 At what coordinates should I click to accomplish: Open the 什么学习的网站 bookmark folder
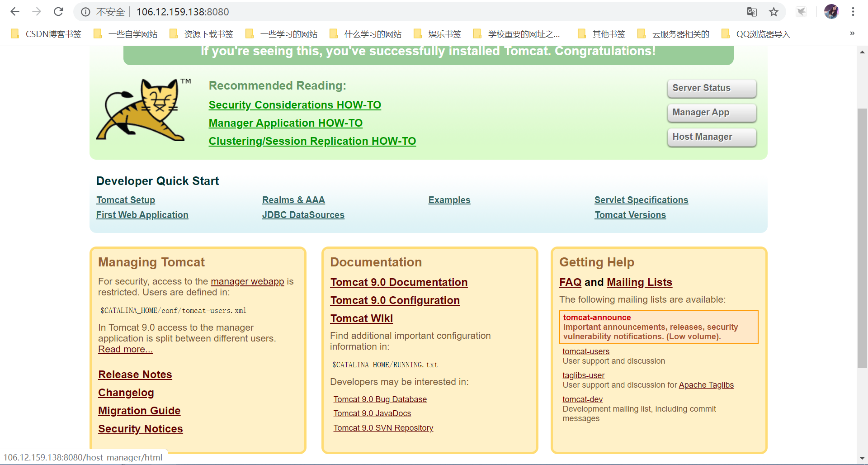click(x=365, y=34)
